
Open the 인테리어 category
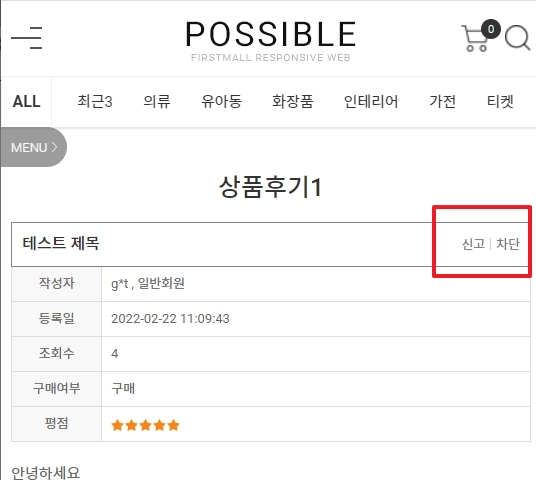(371, 102)
